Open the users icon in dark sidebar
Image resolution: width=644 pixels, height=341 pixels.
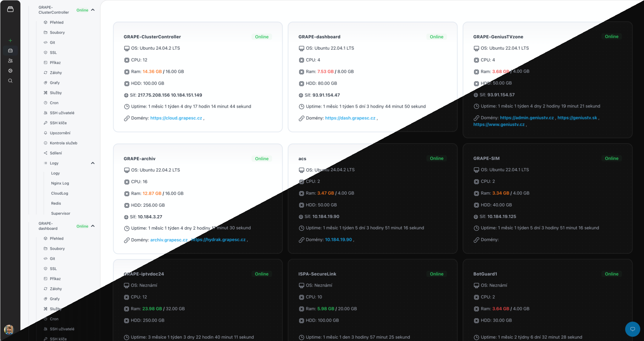coord(10,61)
